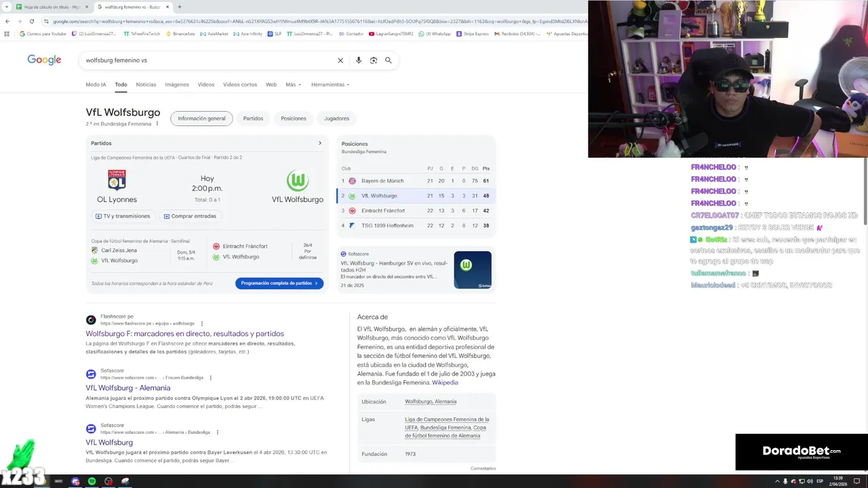
Task: Select the Videos cortos search tab
Action: pyautogui.click(x=240, y=85)
